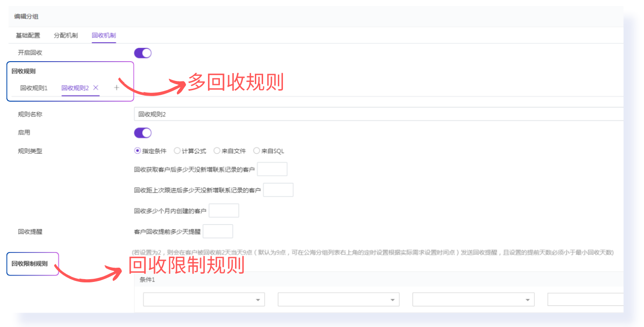The image size is (644, 327).
Task: Select the 指定条件 radio option
Action: tap(150, 151)
